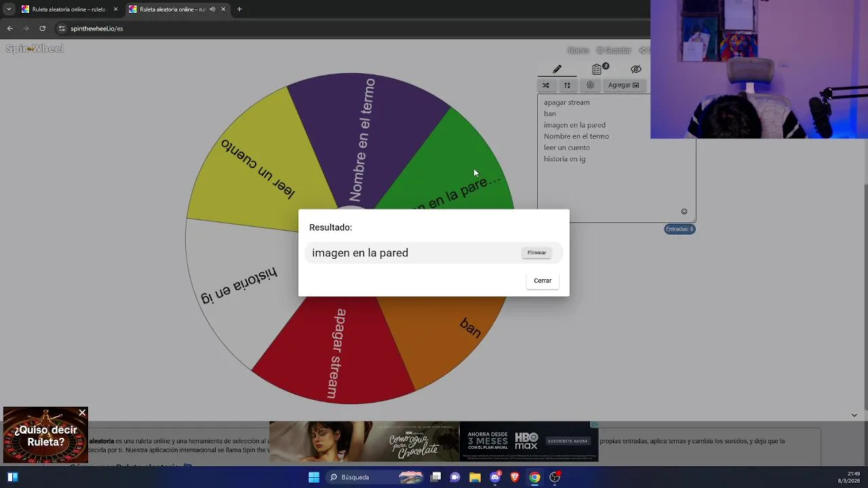The width and height of the screenshot is (868, 488).
Task: Sort entries with the sort icon
Action: pyautogui.click(x=567, y=85)
